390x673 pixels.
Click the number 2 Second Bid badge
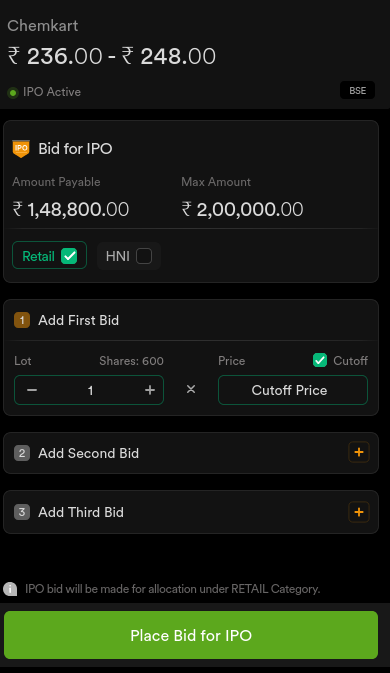coord(22,453)
